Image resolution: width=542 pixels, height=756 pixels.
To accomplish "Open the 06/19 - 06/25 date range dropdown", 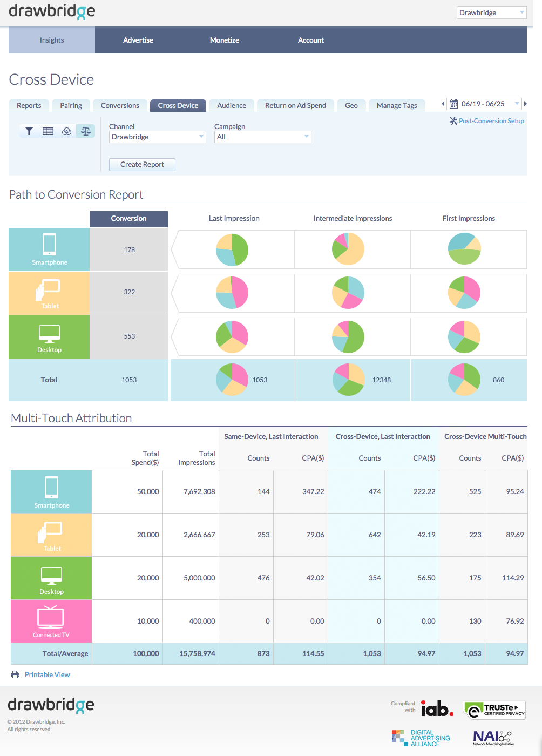I will [485, 104].
